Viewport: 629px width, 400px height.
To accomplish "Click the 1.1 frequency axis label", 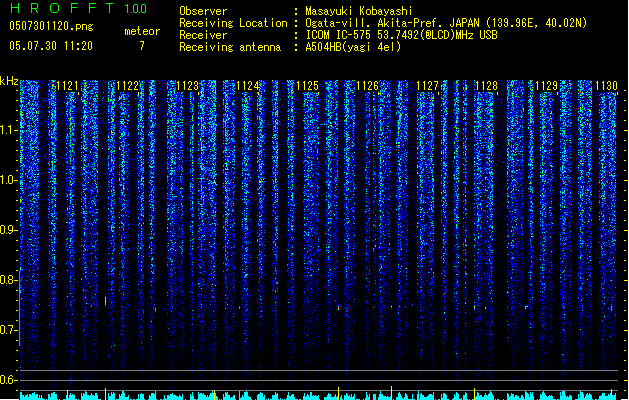I will (x=9, y=130).
